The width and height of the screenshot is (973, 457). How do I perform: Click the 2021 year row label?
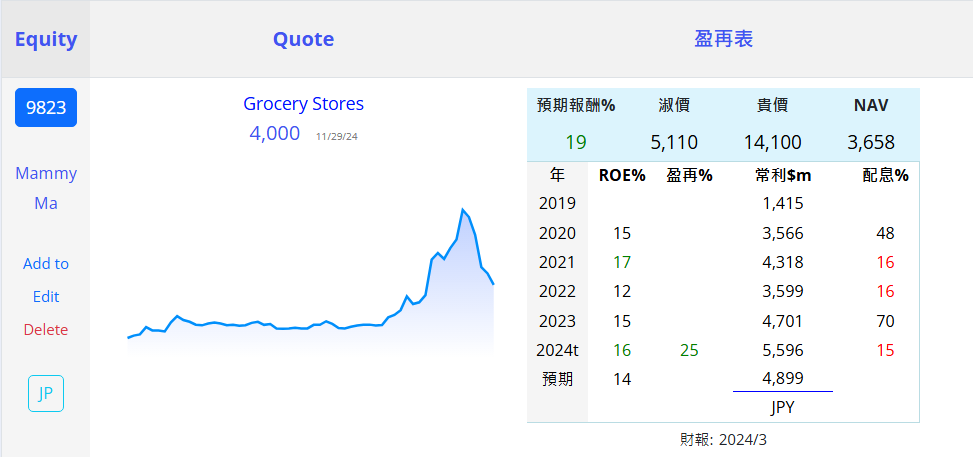coord(557,262)
